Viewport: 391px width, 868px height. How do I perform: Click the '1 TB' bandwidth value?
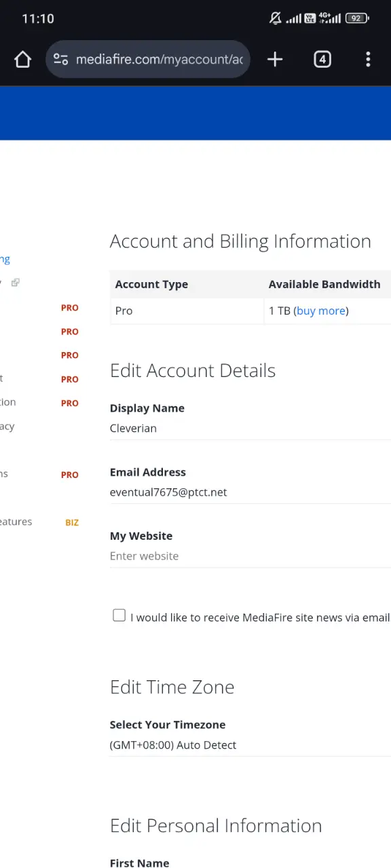pyautogui.click(x=280, y=311)
